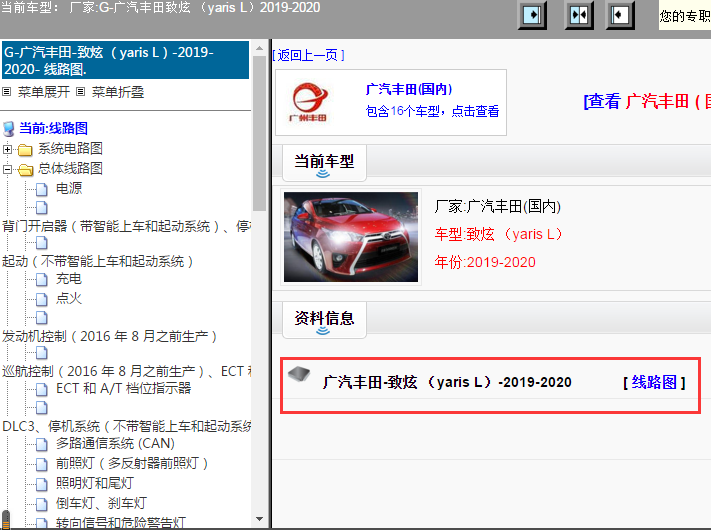Click the red 致炫 car thumbnail image
The height and width of the screenshot is (530, 711).
click(x=351, y=237)
